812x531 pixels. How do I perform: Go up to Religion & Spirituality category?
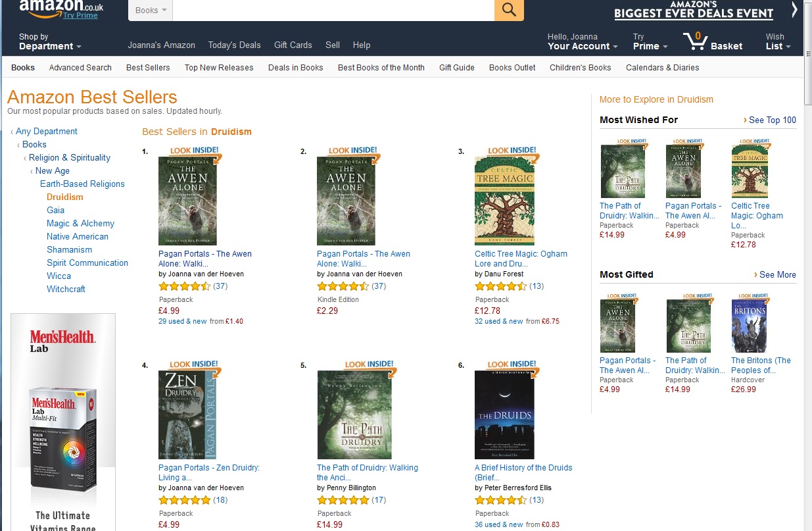click(x=70, y=157)
